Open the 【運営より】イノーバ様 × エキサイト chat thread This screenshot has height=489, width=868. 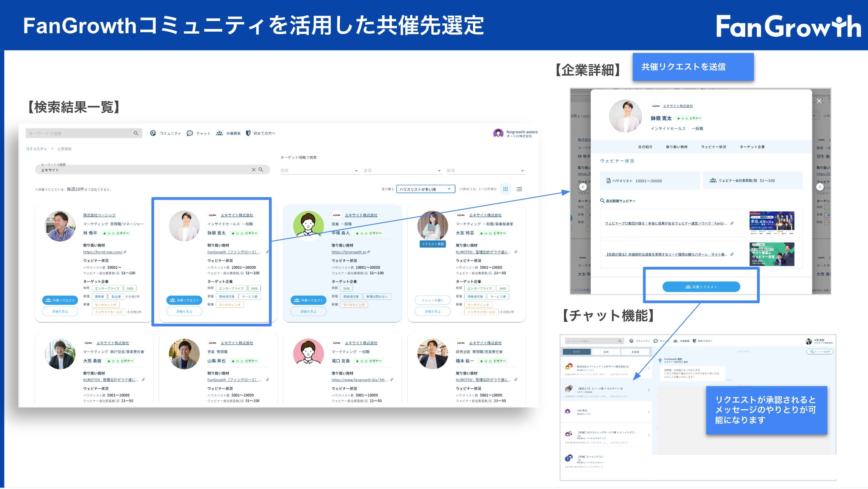click(606, 390)
